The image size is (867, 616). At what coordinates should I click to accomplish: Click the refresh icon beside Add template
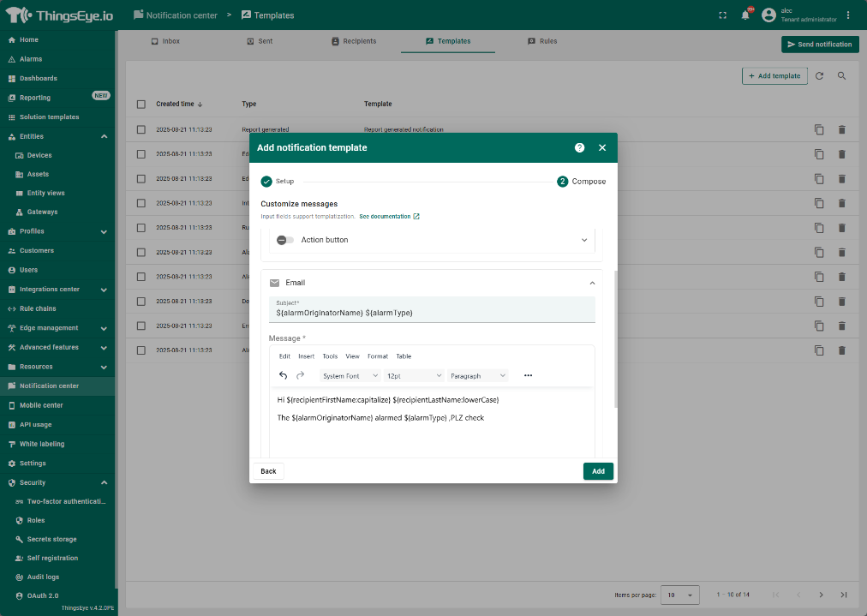819,76
